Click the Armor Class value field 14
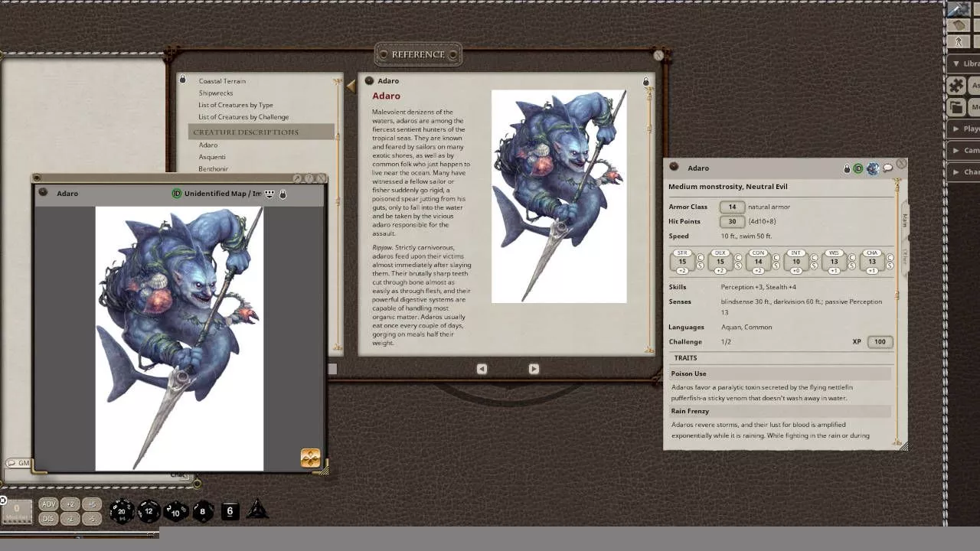Screen dimensions: 980x551 732,207
